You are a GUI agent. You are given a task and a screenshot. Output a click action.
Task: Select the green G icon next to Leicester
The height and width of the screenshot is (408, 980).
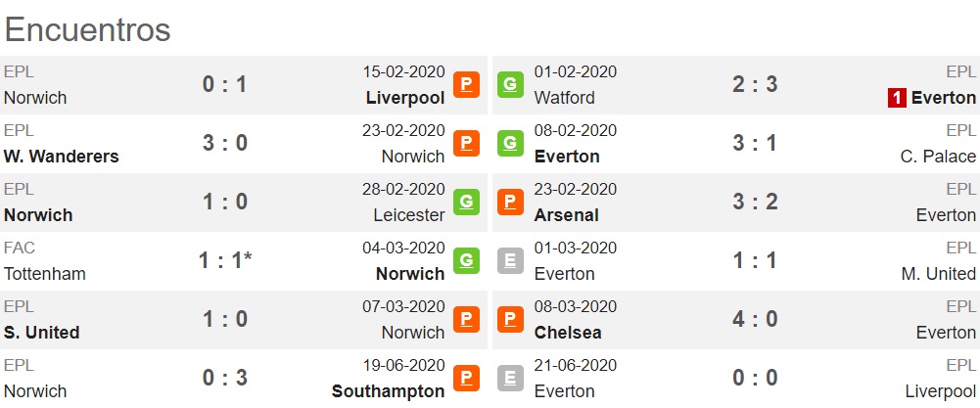pos(466,202)
